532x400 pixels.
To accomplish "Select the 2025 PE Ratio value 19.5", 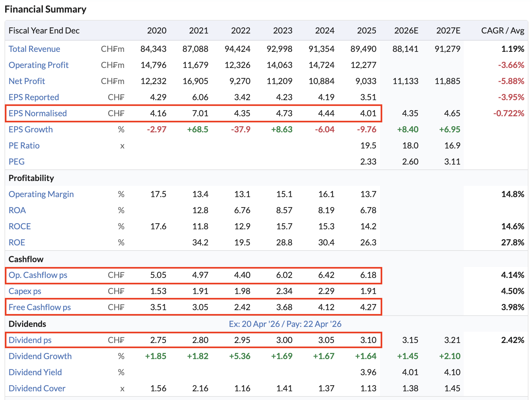I will coord(368,146).
